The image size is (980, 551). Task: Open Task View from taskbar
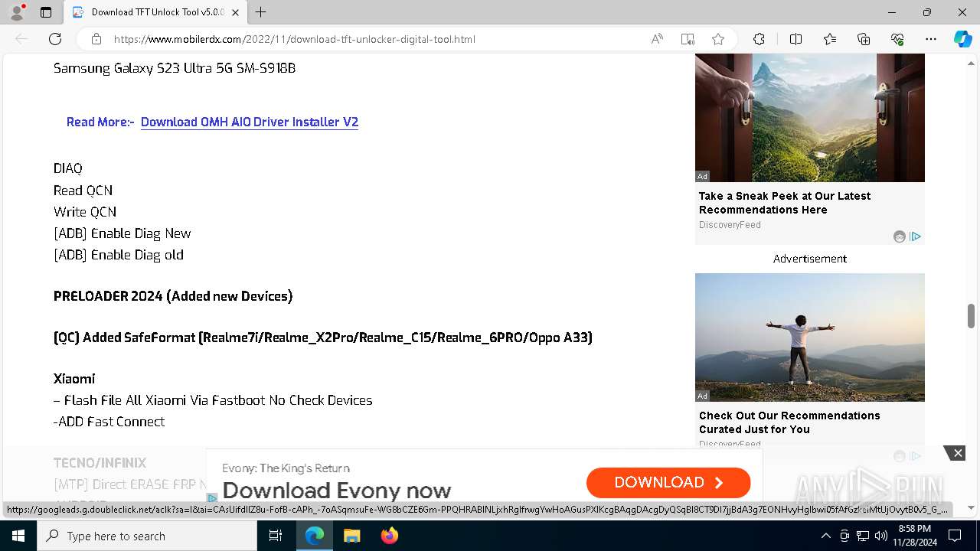pos(276,536)
